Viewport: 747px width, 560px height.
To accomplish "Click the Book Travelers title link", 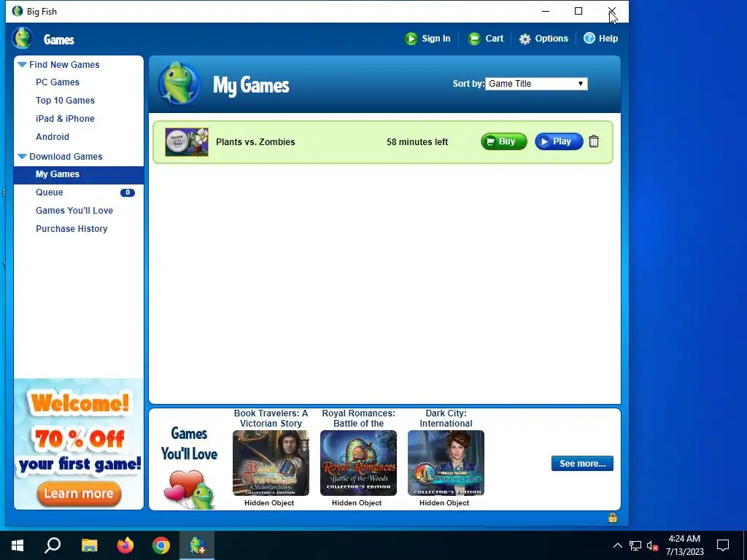I will (271, 418).
